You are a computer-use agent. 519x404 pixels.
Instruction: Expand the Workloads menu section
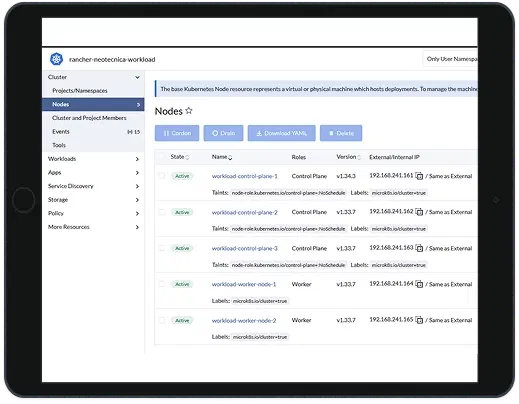point(93,159)
